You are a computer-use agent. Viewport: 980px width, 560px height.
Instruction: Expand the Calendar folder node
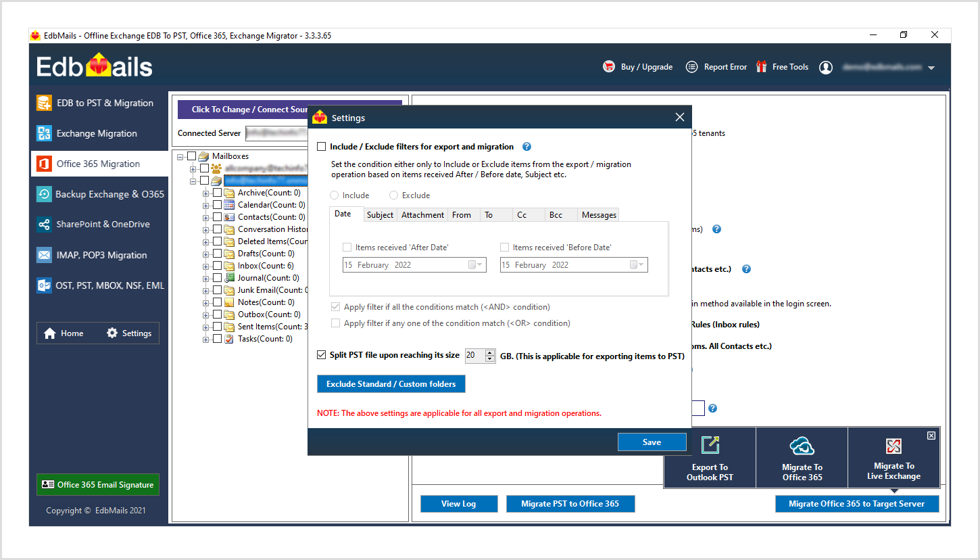[206, 205]
